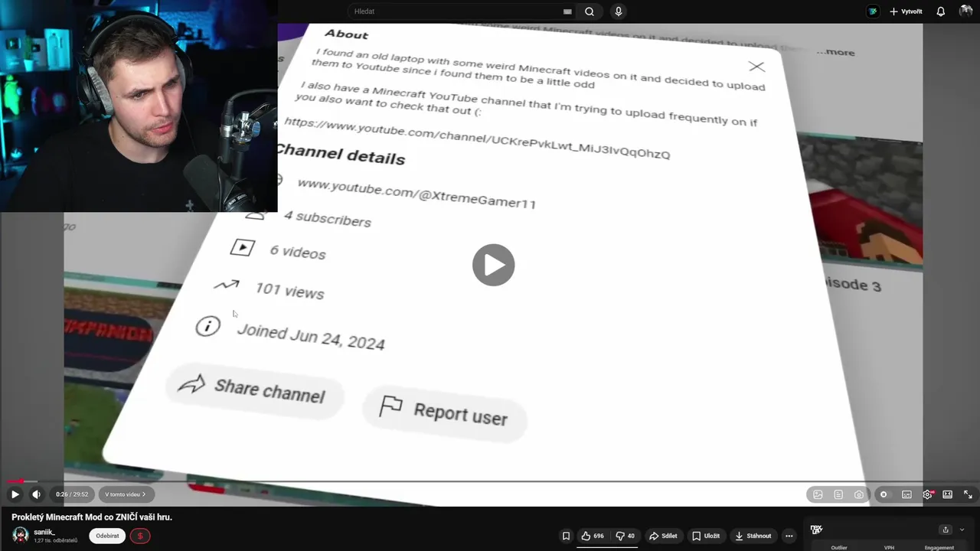This screenshot has height=551, width=980.
Task: Collapse the side panel with the chevron
Action: (x=962, y=530)
